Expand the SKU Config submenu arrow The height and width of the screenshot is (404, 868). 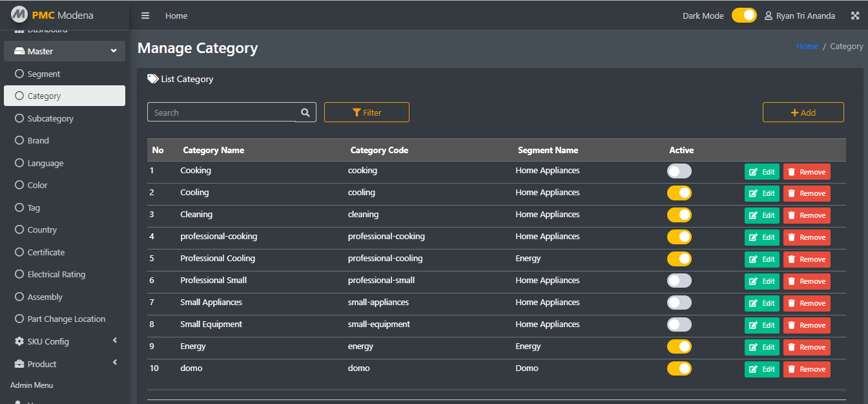115,340
